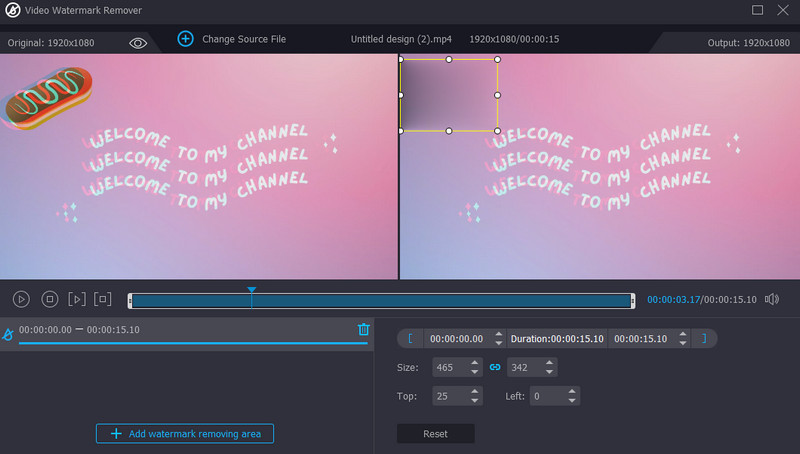This screenshot has height=454, width=800.
Task: Decrease the Left value stepper
Action: click(573, 401)
